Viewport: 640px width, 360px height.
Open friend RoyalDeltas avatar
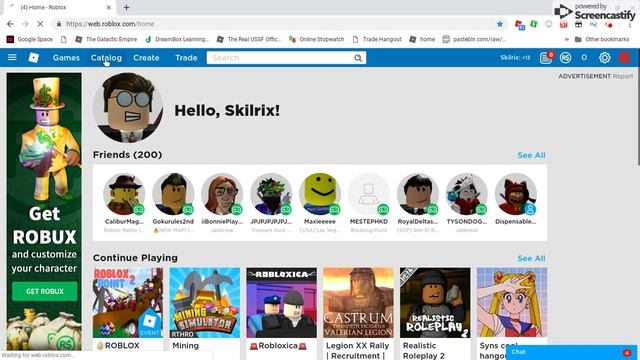pyautogui.click(x=418, y=194)
